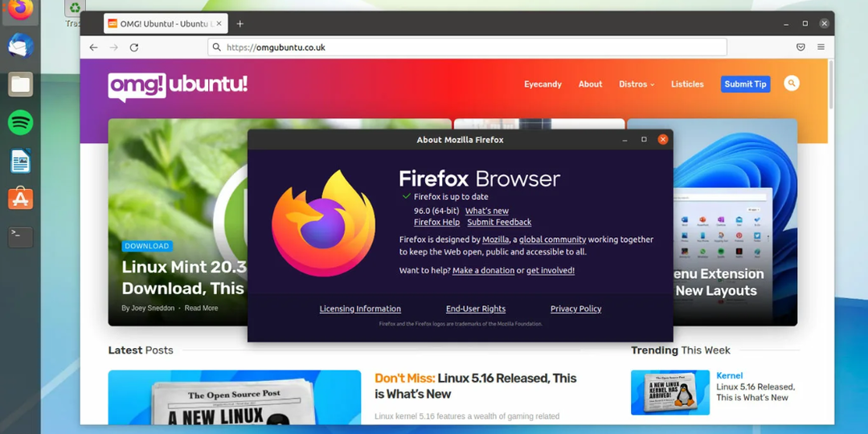Click the Submit Tip button
This screenshot has width=868, height=434.
(745, 84)
